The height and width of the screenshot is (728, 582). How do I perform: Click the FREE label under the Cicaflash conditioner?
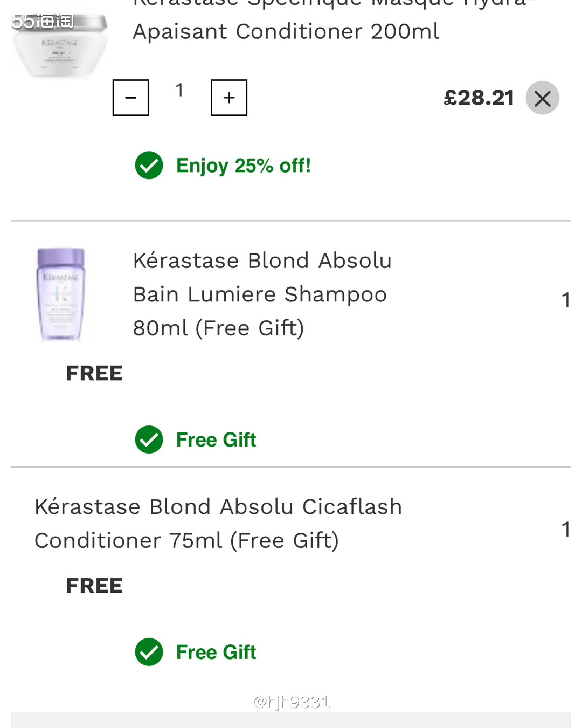tap(94, 585)
